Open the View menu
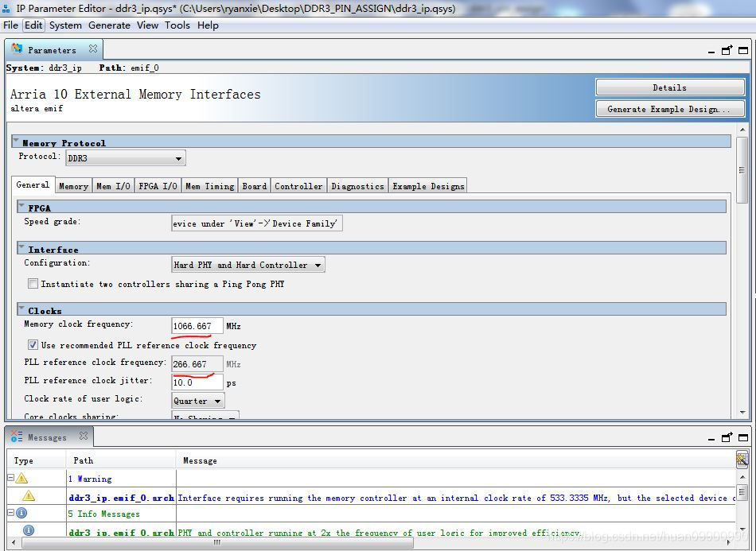 pos(147,25)
